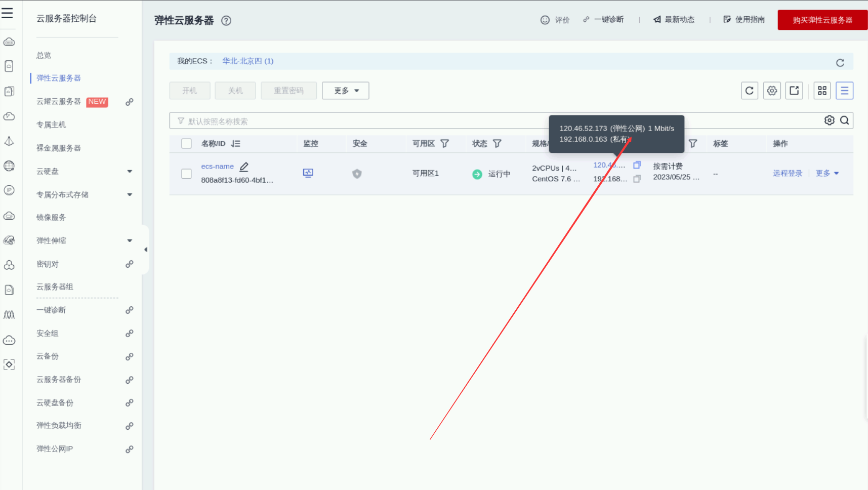
Task: Sort by the 名称/ID column
Action: point(236,144)
